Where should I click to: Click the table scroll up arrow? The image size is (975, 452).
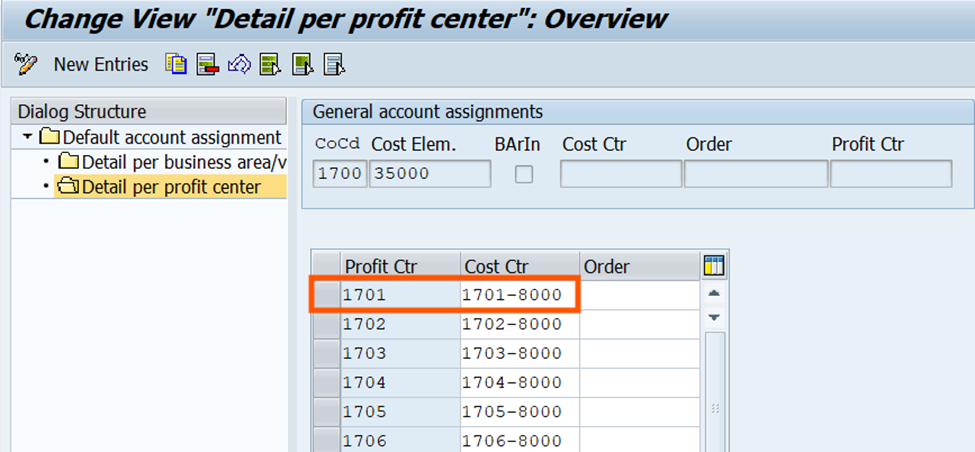[x=714, y=294]
